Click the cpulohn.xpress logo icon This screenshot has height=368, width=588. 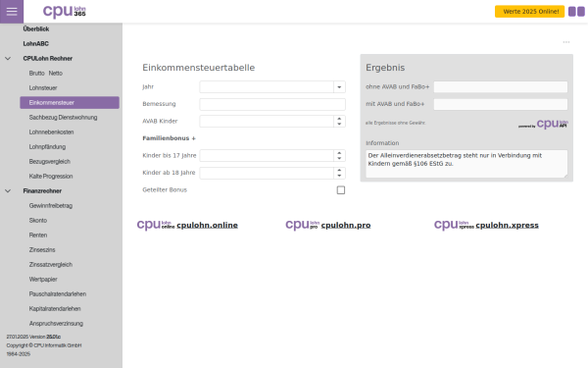pos(454,225)
